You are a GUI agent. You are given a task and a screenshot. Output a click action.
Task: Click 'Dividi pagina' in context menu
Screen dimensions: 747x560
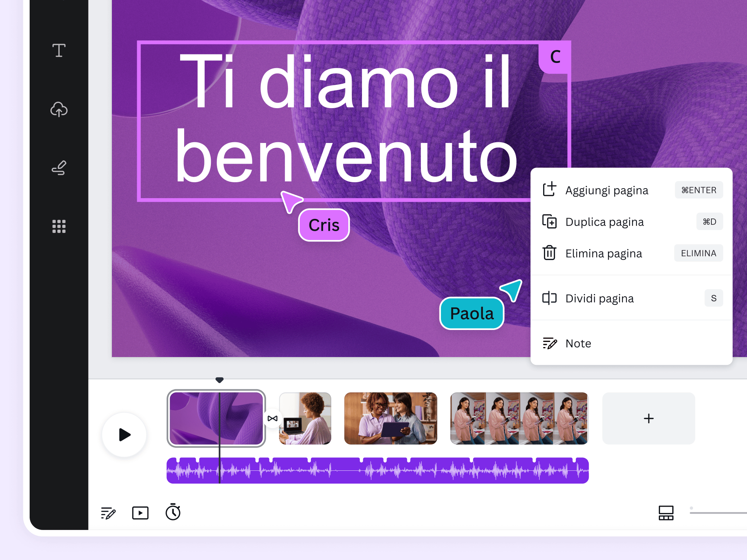[600, 298]
